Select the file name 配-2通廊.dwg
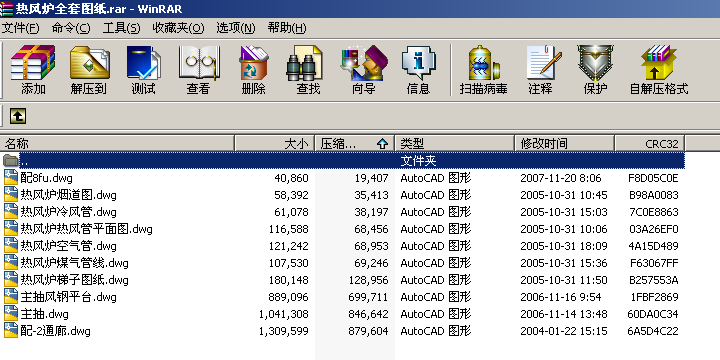This screenshot has width=720, height=360. pos(56,331)
